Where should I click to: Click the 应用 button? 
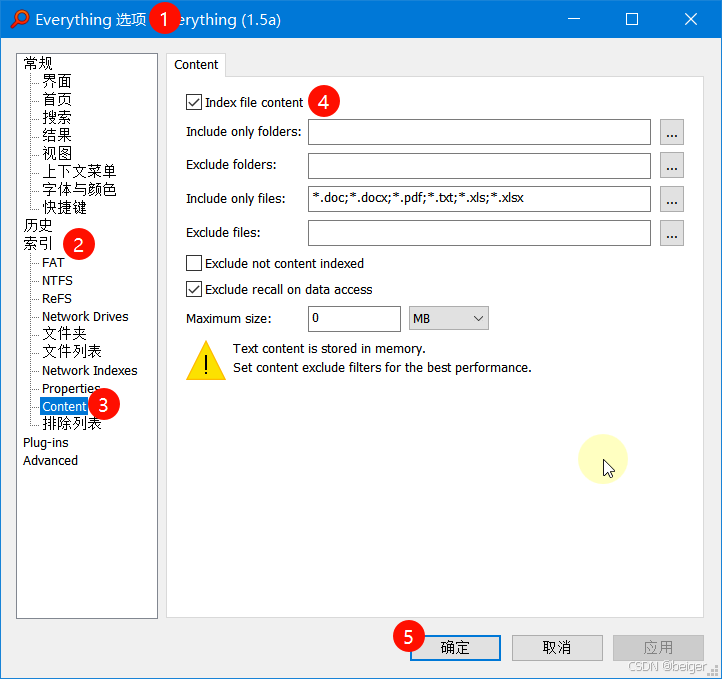coord(658,648)
